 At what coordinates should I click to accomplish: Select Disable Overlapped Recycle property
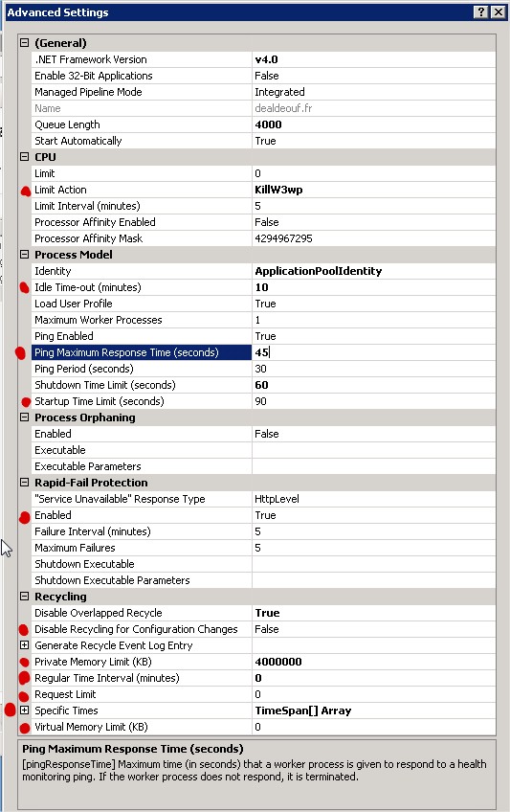tap(142, 613)
